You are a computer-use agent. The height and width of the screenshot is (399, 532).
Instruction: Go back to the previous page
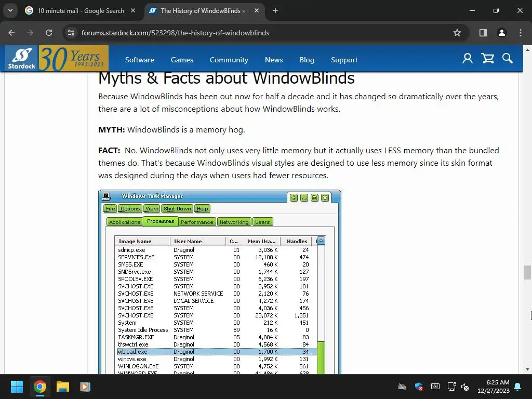point(11,33)
